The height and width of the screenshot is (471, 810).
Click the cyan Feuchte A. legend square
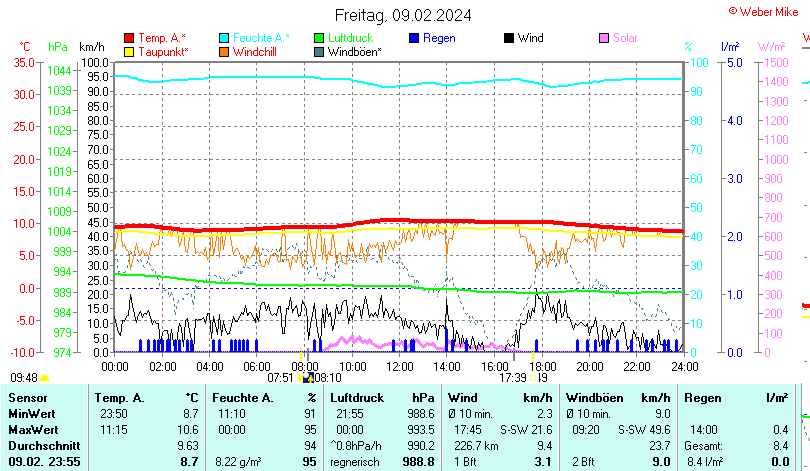click(224, 38)
